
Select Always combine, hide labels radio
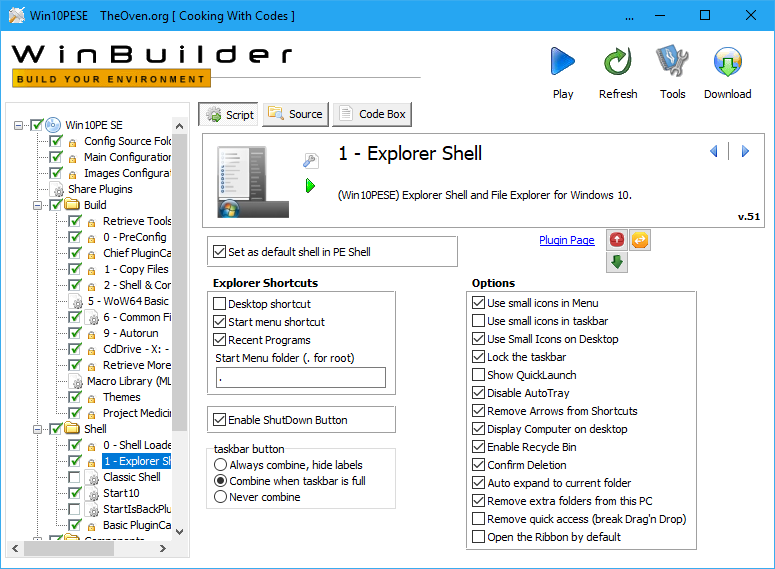tap(220, 465)
